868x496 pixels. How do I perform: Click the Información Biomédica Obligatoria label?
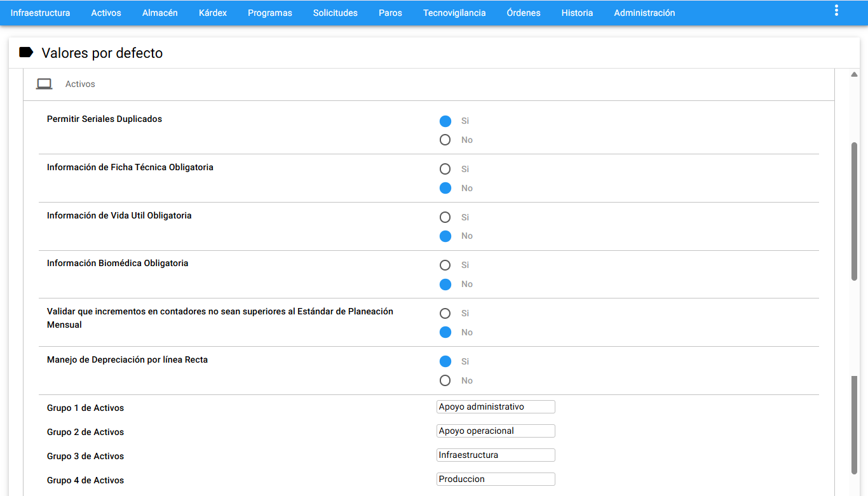point(118,263)
